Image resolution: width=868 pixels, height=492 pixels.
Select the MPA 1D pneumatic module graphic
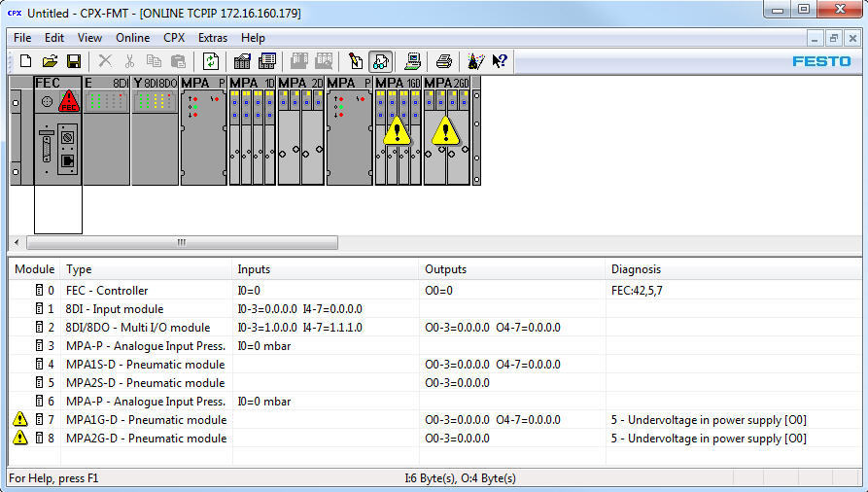click(253, 130)
